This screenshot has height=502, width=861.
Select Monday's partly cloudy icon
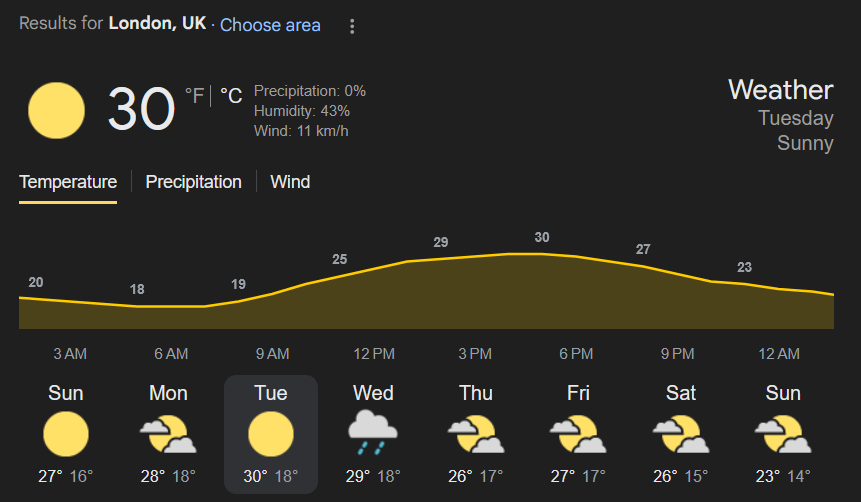coord(168,434)
